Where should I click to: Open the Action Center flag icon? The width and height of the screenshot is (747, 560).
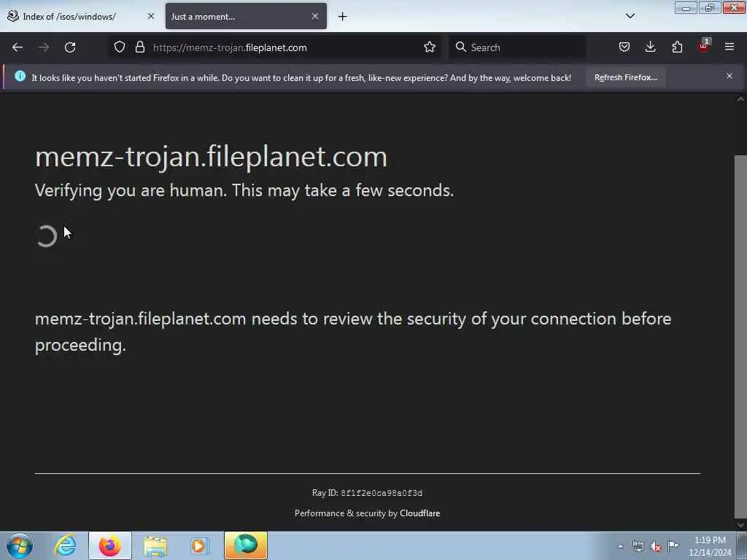click(x=673, y=545)
